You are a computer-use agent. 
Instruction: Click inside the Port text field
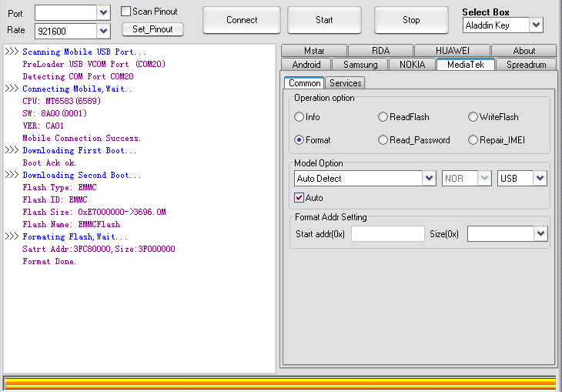[65, 12]
